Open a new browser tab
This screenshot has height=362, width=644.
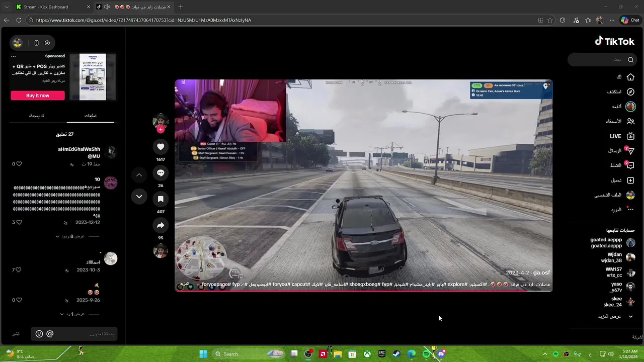click(x=181, y=7)
